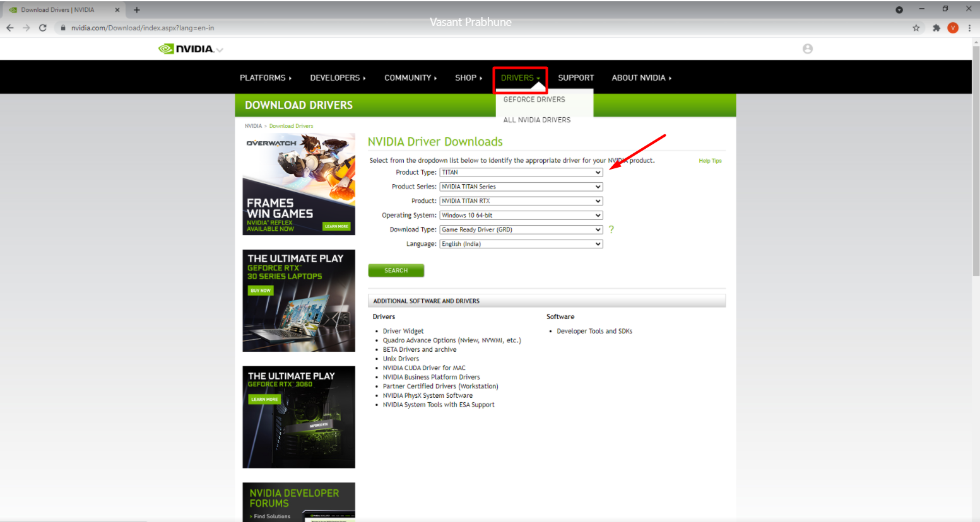Open Quadro Advance Options link

click(452, 340)
